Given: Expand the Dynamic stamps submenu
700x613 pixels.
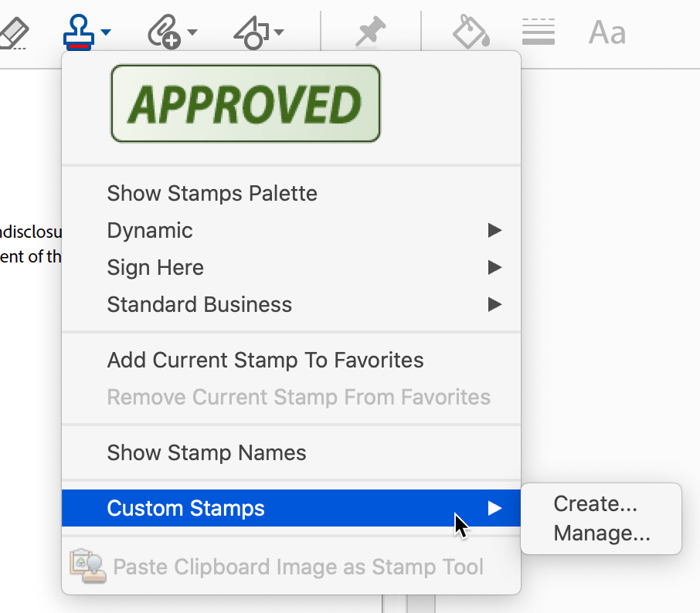Looking at the screenshot, I should pyautogui.click(x=150, y=230).
